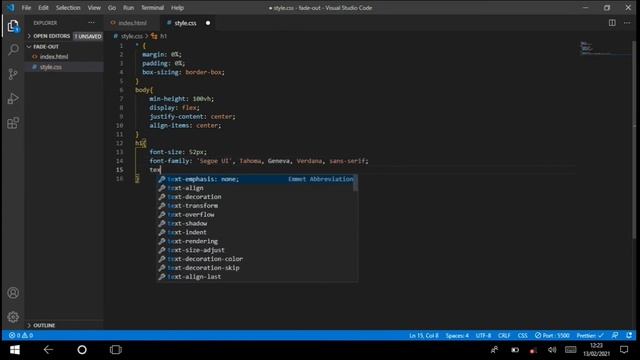Open the Edit menu

pyautogui.click(x=43, y=8)
